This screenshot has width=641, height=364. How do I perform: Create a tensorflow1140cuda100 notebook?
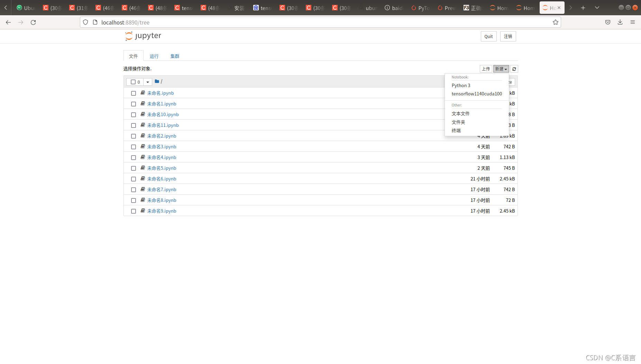click(477, 94)
